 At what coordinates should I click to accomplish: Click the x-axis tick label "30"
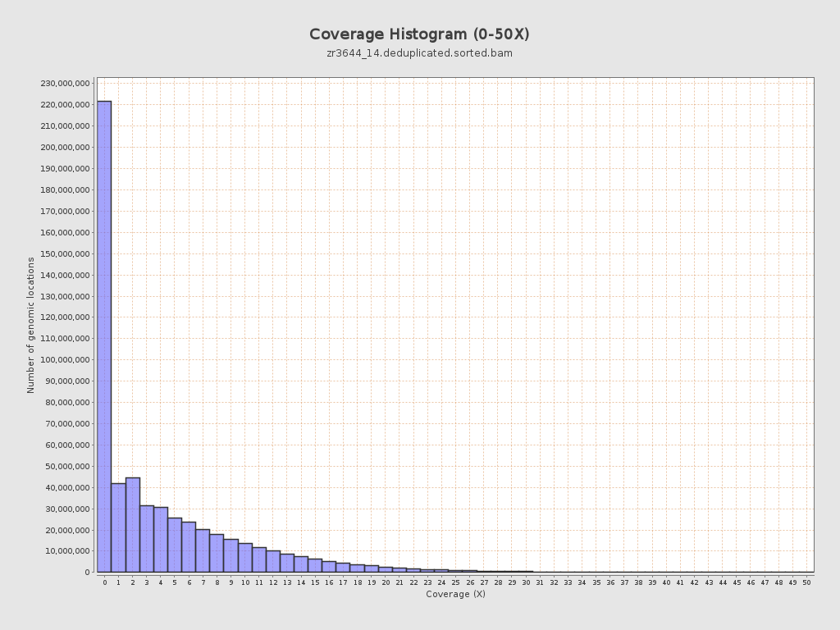[x=526, y=583]
